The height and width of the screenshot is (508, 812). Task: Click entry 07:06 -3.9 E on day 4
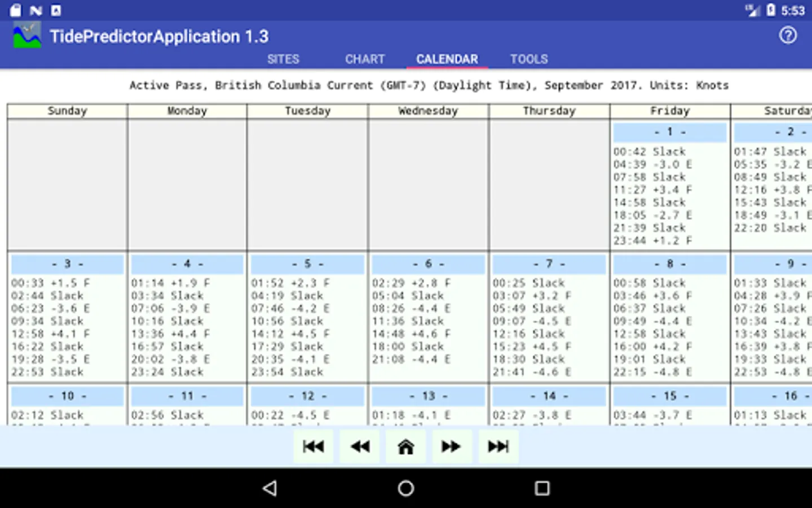(x=171, y=308)
